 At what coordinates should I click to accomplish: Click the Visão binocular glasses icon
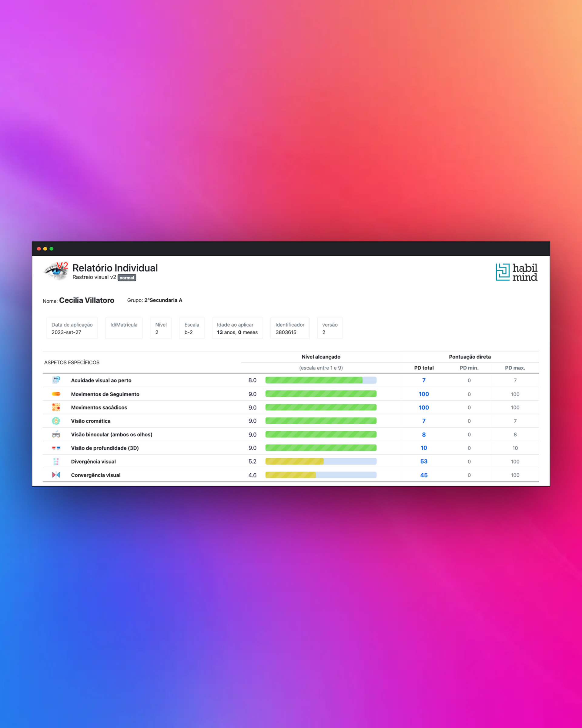(x=56, y=434)
